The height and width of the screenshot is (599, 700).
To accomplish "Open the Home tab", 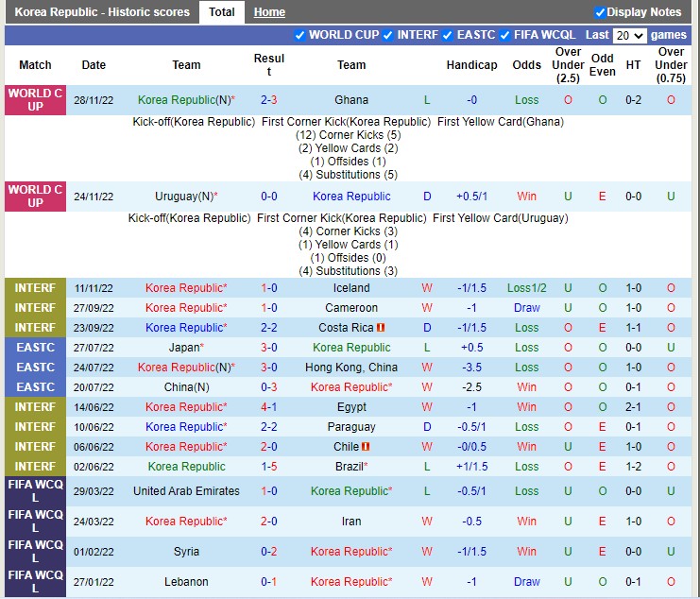I will coord(269,12).
